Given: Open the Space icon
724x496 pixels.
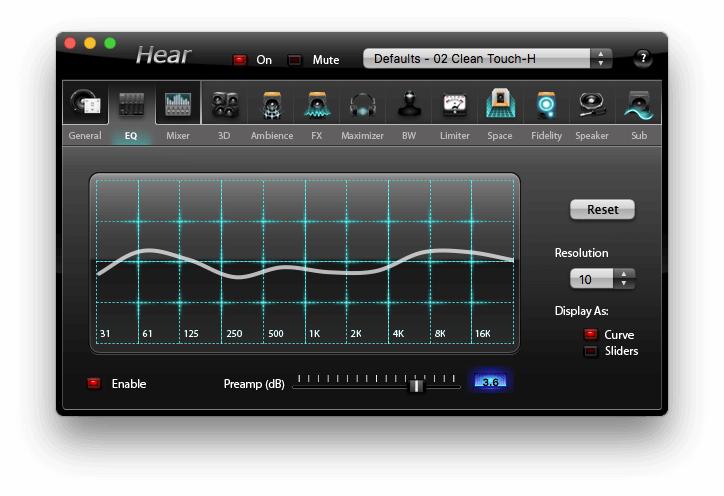Looking at the screenshot, I should (x=500, y=103).
